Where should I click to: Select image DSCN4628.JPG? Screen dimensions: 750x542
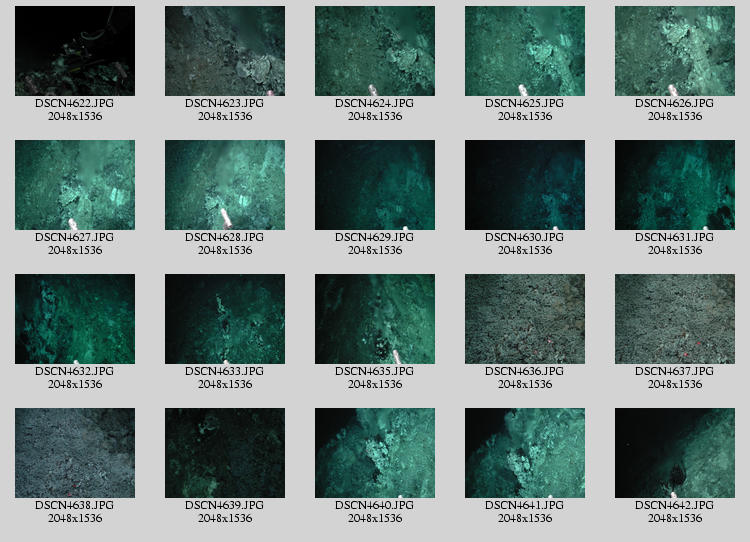(x=225, y=185)
